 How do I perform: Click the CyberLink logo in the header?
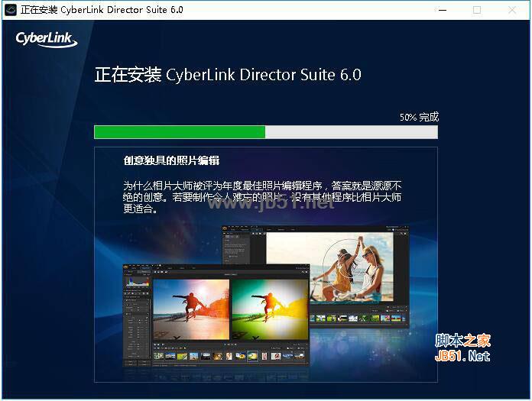[x=47, y=39]
